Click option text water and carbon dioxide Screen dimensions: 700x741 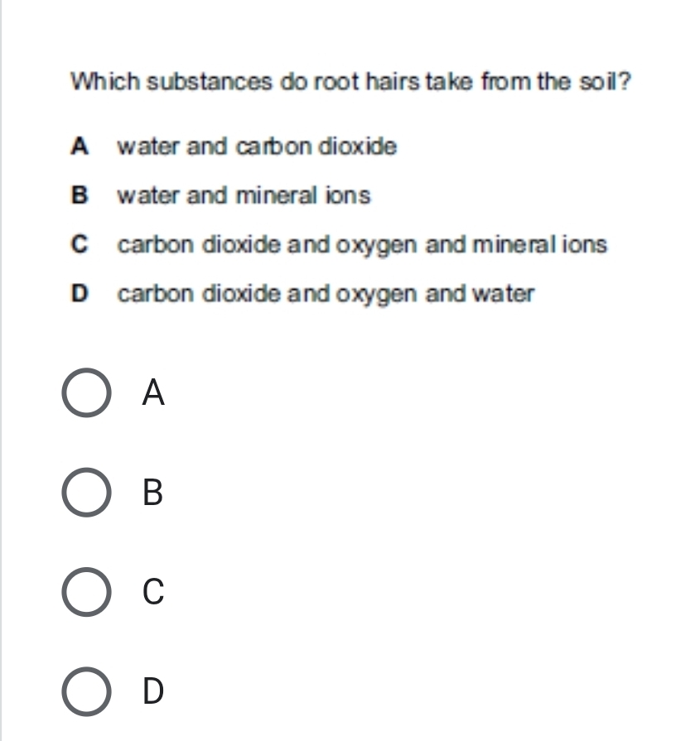pyautogui.click(x=257, y=147)
